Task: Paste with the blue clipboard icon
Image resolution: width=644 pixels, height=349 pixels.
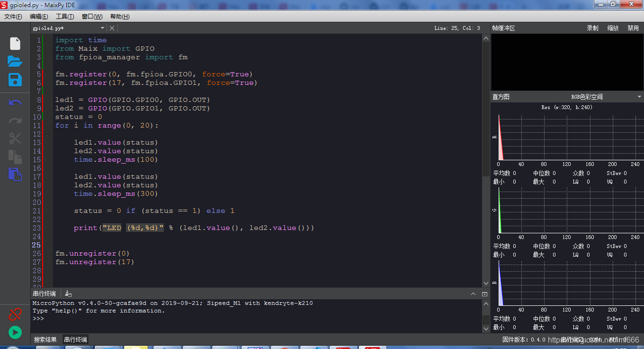Action: [x=15, y=174]
